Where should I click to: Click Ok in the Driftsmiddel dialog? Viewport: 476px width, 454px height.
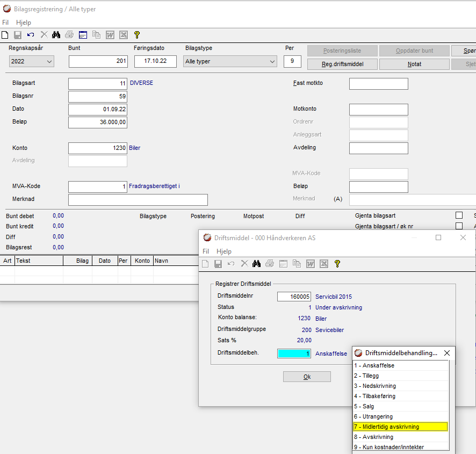pos(307,377)
